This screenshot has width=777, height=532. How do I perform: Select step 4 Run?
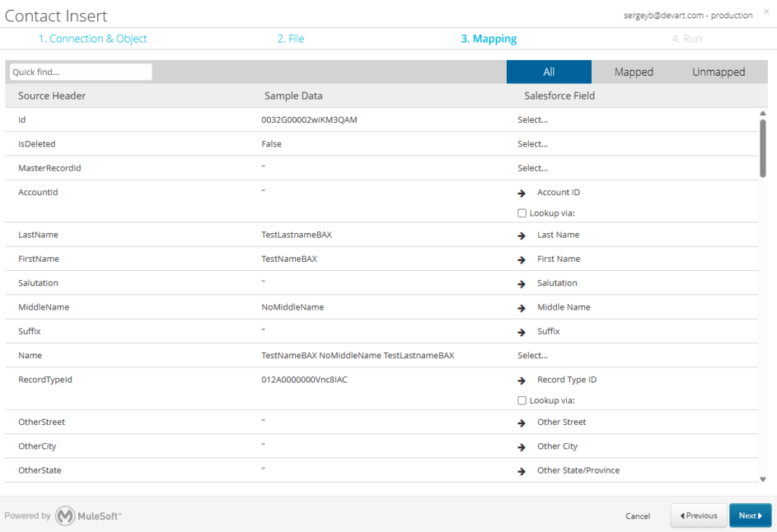point(686,39)
